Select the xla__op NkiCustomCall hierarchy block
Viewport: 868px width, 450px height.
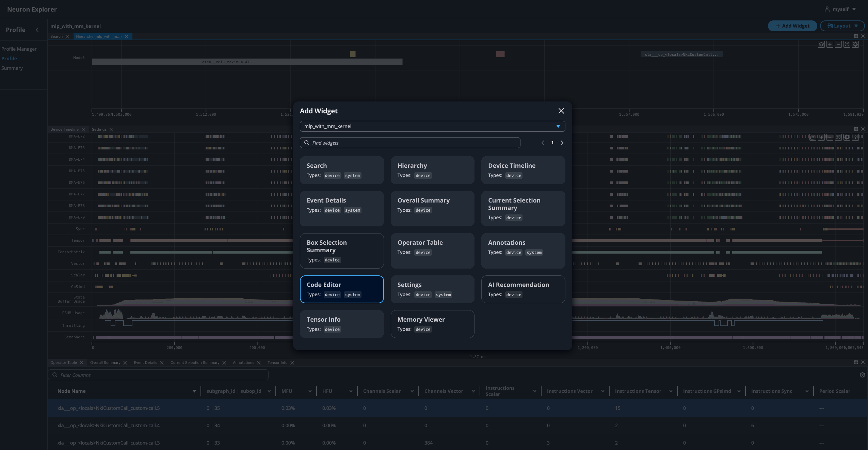tap(681, 54)
